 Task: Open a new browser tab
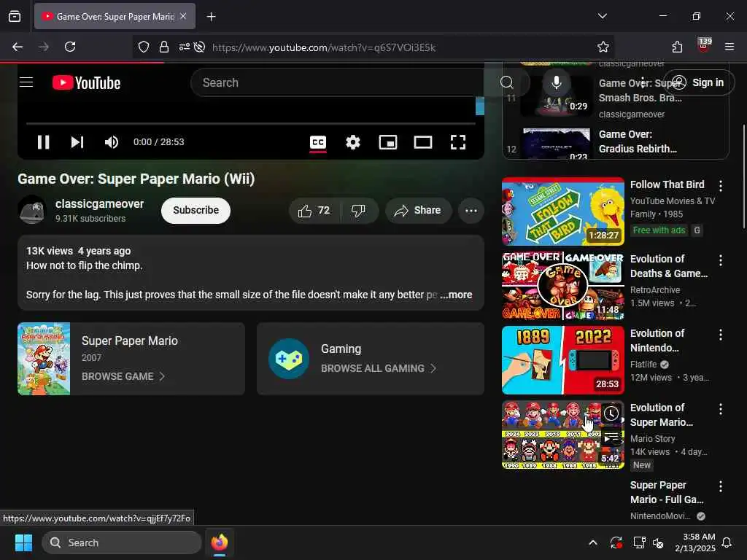pyautogui.click(x=211, y=17)
